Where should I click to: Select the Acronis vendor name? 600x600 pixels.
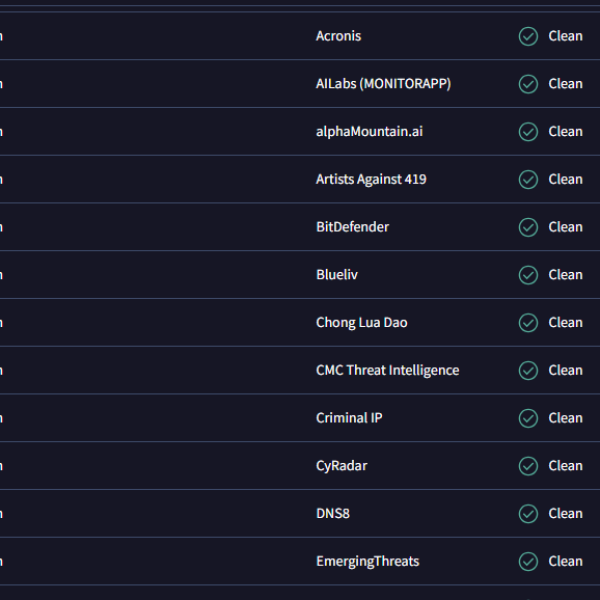point(338,36)
